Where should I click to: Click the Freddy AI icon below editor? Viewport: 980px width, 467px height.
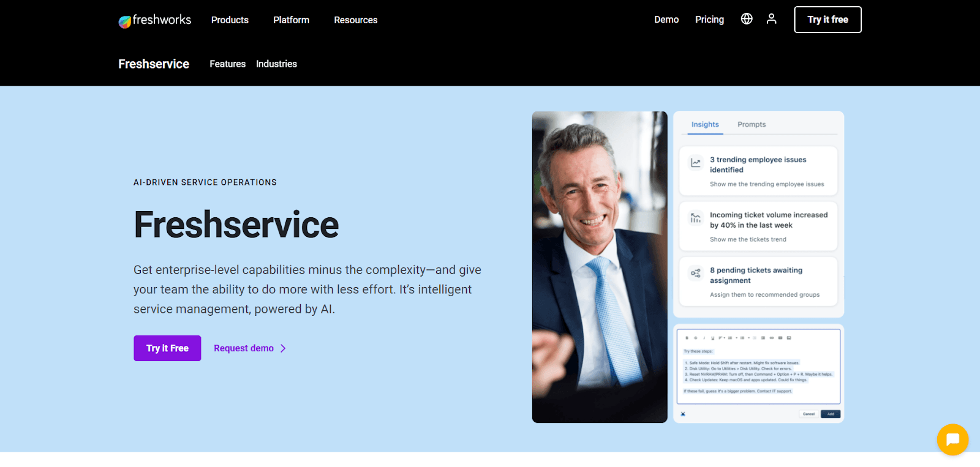pyautogui.click(x=683, y=414)
